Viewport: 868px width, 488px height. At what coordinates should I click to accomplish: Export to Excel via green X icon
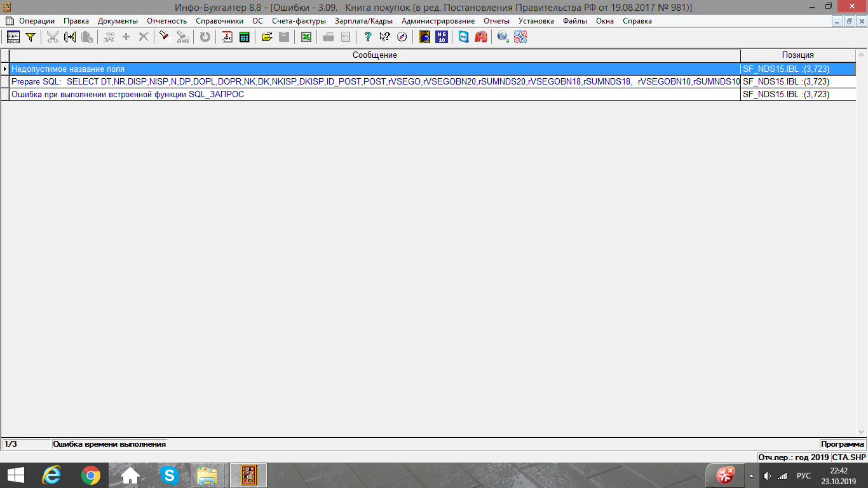pos(306,37)
